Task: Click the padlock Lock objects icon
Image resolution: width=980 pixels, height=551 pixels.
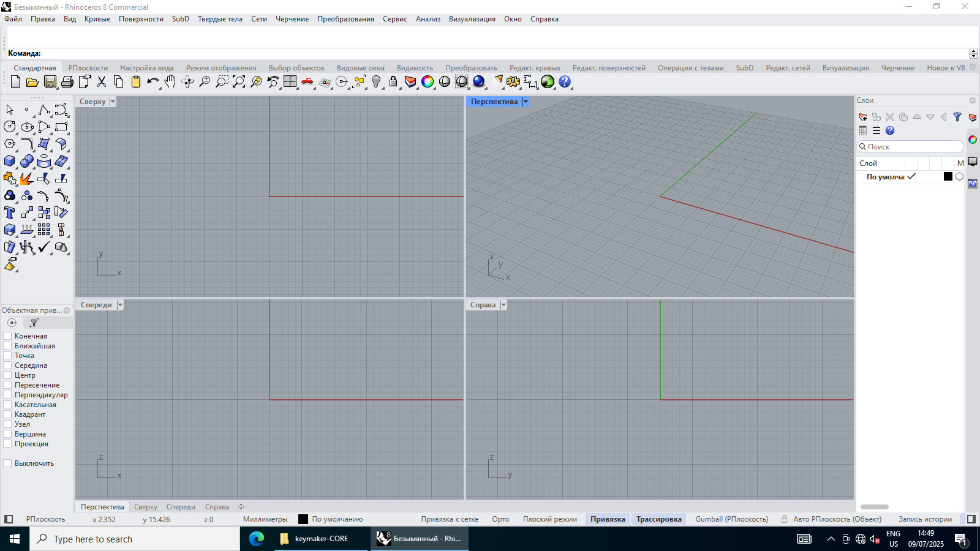Action: click(393, 81)
